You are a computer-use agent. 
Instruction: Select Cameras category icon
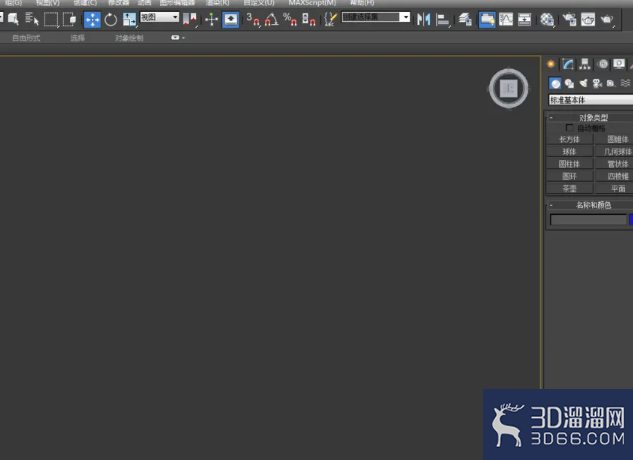(x=597, y=84)
